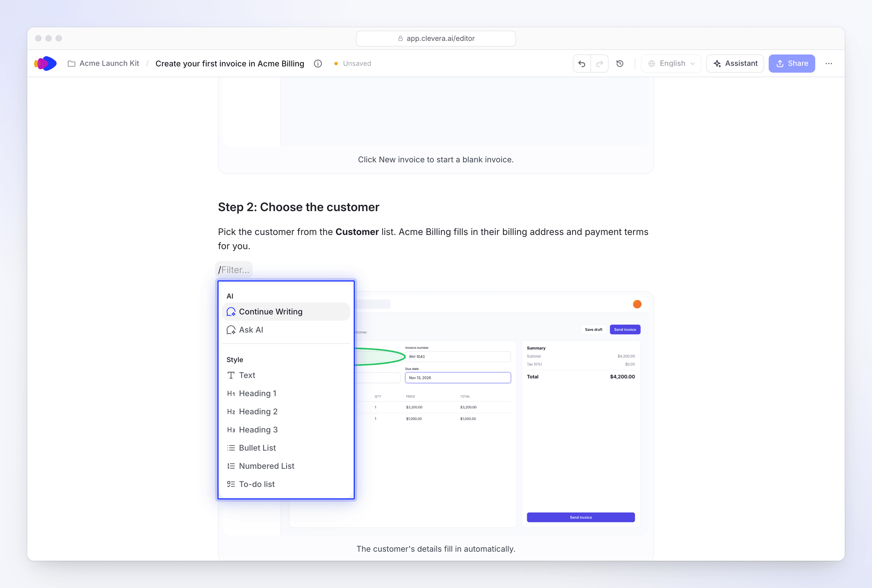Click the document info icon
The image size is (872, 588).
click(318, 63)
